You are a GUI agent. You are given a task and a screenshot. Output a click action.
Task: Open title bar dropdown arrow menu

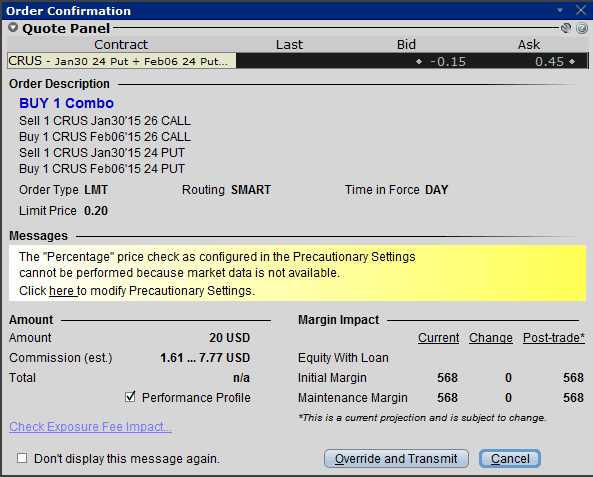(560, 10)
